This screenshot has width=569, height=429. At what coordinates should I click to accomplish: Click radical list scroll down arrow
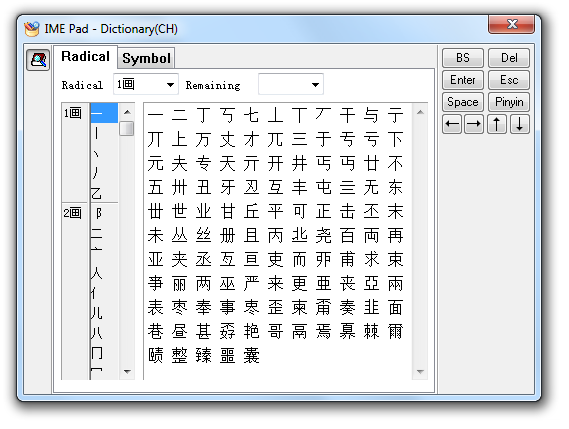(x=127, y=371)
